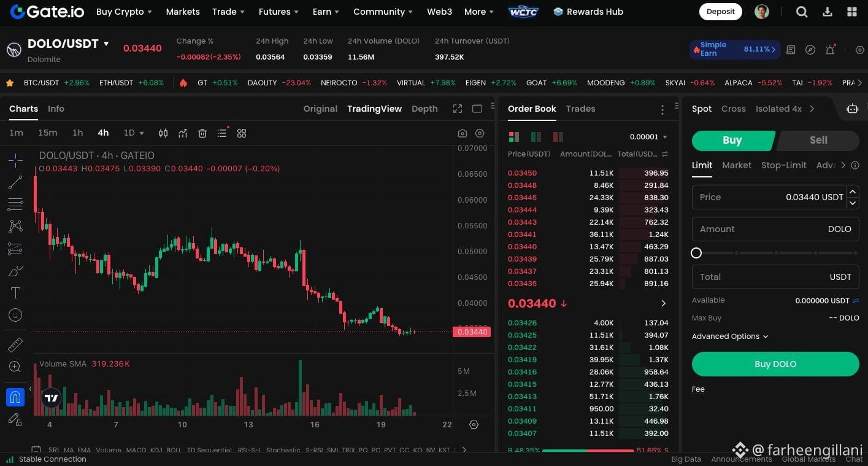Open the DOLO/USDT pair selector dropdown
868x466 pixels.
pos(106,44)
